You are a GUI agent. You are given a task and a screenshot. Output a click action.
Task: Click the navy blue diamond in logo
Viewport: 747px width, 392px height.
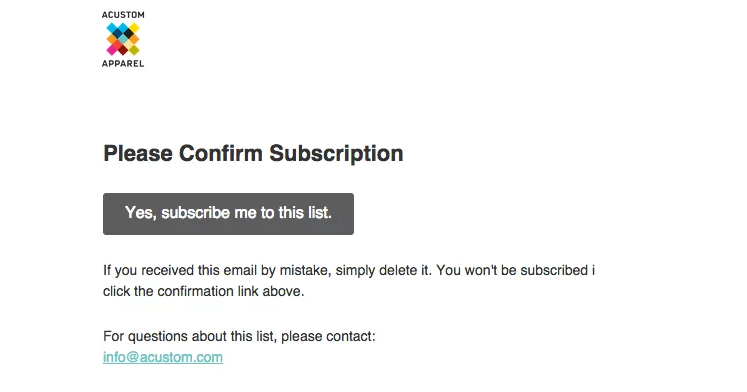(117, 33)
